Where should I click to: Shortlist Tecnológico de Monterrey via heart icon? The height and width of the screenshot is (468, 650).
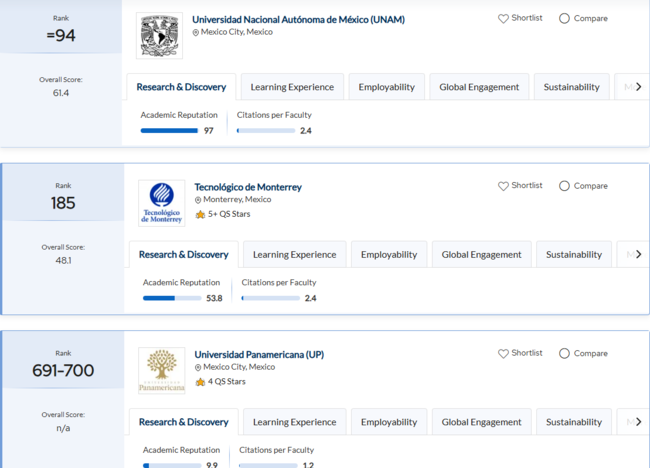(503, 186)
